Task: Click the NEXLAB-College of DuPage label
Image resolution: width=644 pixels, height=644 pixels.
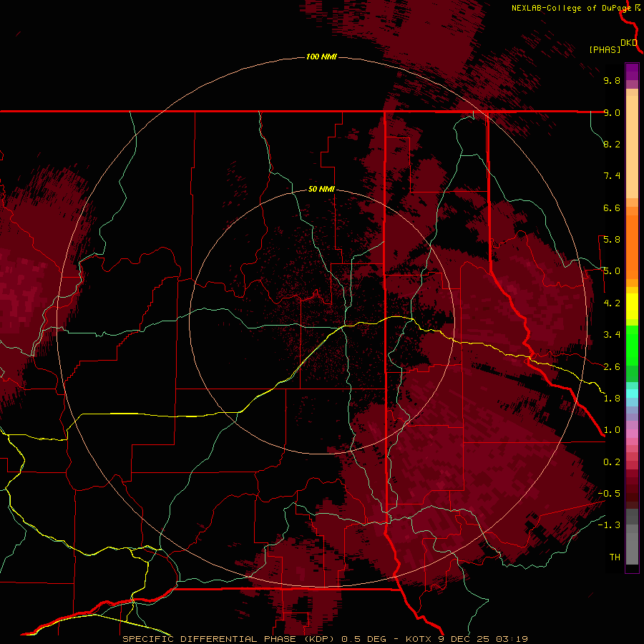Action: coord(572,8)
